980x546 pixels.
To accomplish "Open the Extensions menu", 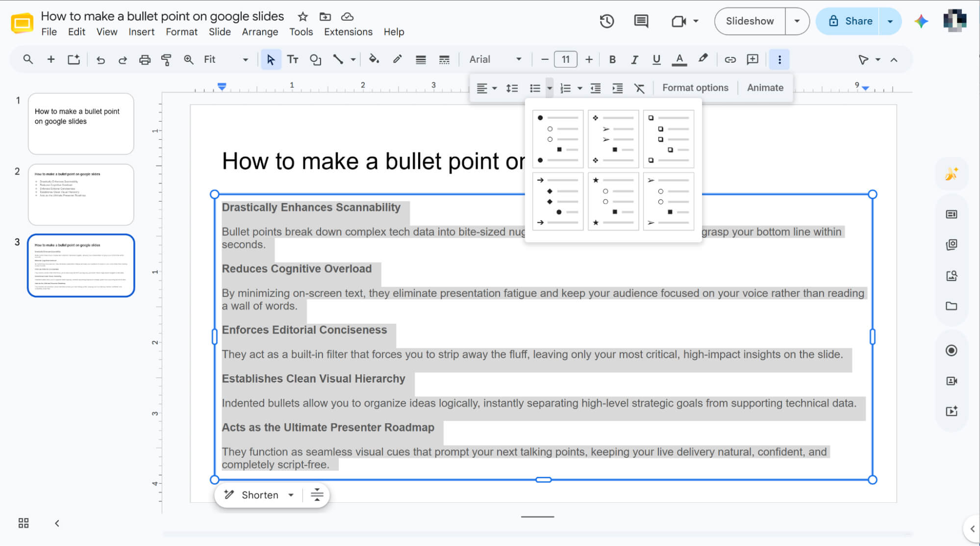I will pos(348,32).
